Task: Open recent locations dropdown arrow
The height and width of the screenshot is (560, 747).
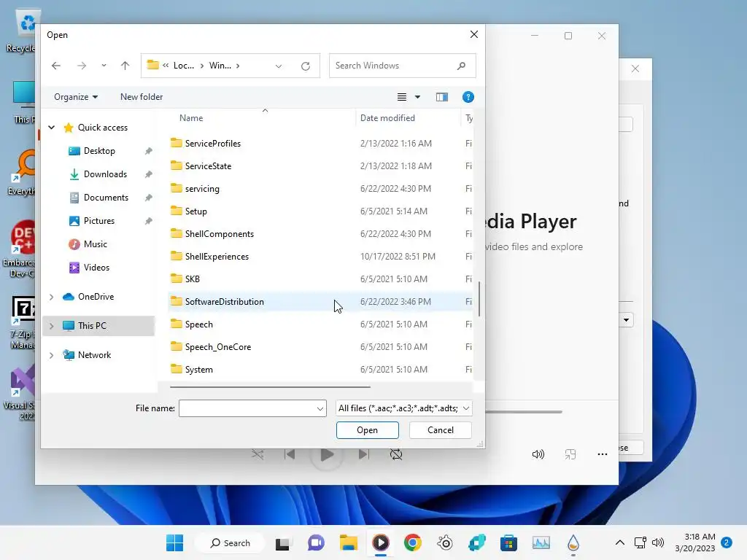Action: click(104, 66)
